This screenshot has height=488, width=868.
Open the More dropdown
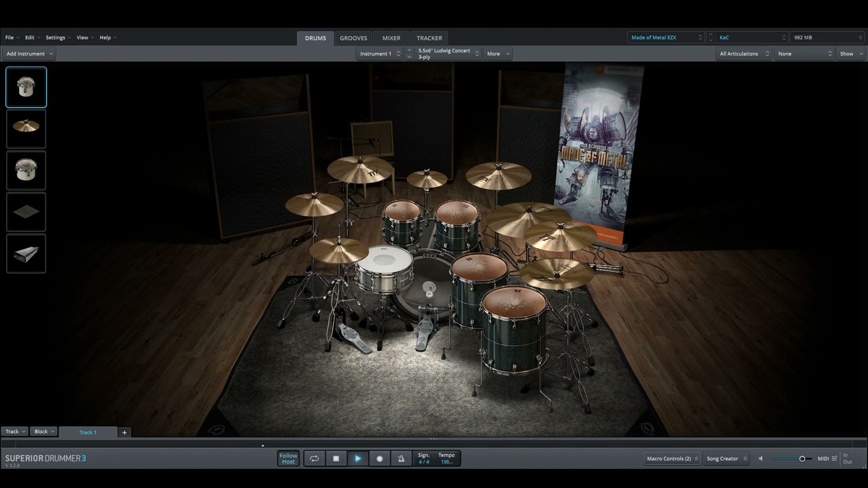pos(497,54)
